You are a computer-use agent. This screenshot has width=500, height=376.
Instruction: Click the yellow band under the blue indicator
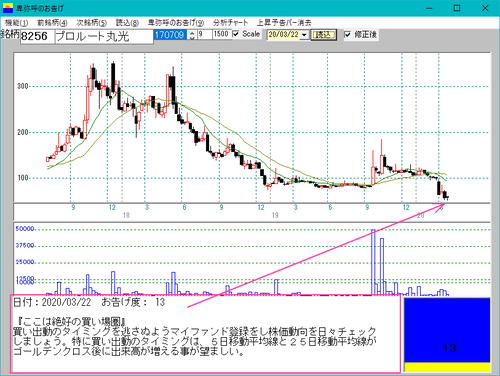point(447,367)
